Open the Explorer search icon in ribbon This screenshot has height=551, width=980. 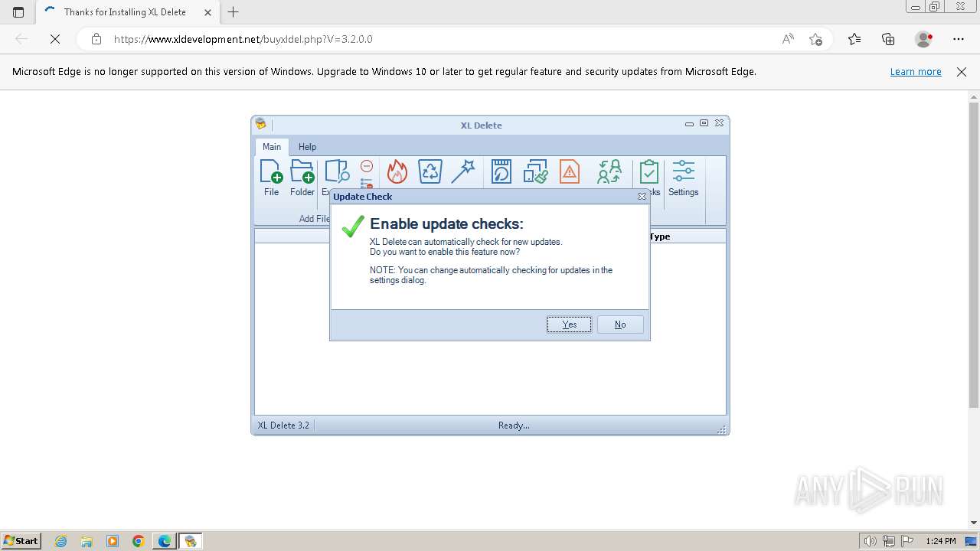click(336, 173)
